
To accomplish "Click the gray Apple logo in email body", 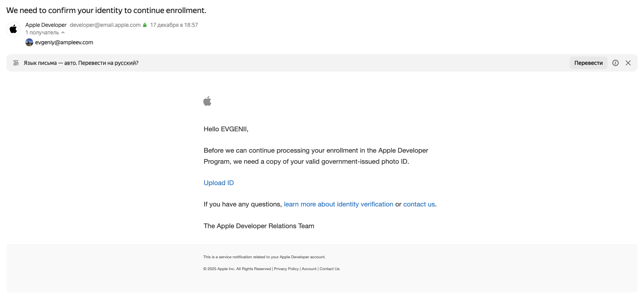I will 207,101.
